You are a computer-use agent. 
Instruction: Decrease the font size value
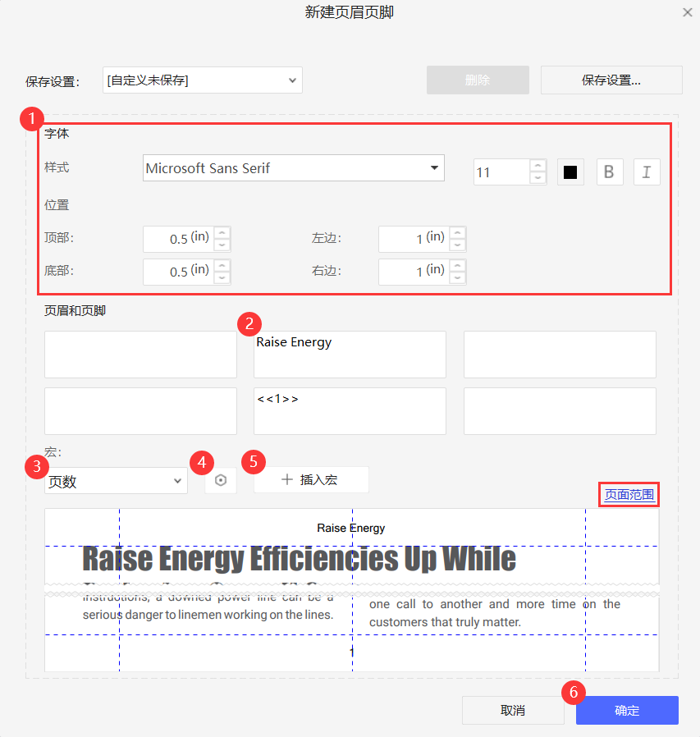pyautogui.click(x=538, y=178)
